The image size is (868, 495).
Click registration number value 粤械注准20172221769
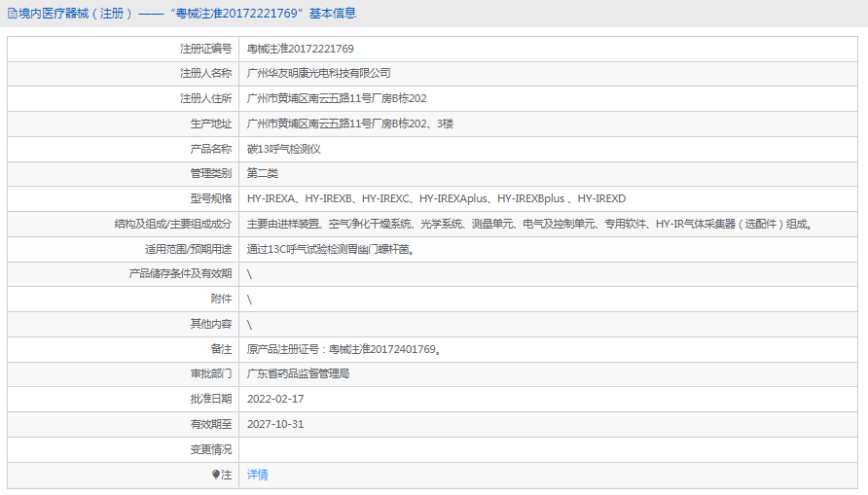click(300, 49)
